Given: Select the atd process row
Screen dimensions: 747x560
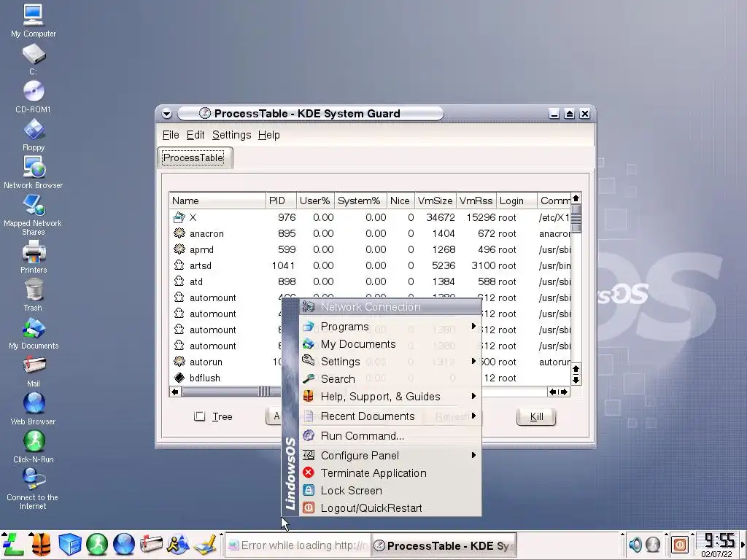Looking at the screenshot, I should tap(370, 282).
